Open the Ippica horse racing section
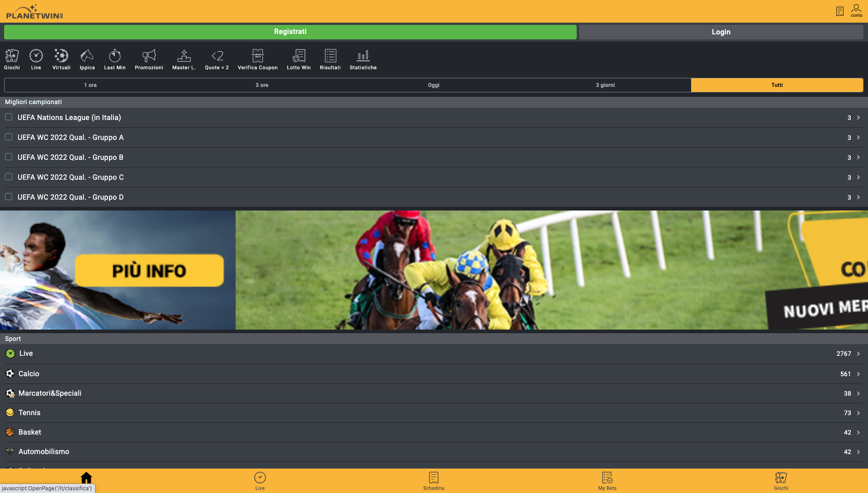The height and width of the screenshot is (493, 868). [87, 59]
